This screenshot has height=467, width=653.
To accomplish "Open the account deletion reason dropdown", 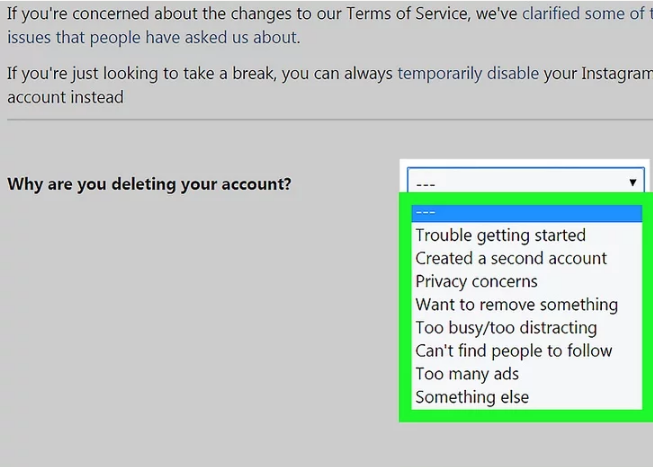I will pos(524,182).
